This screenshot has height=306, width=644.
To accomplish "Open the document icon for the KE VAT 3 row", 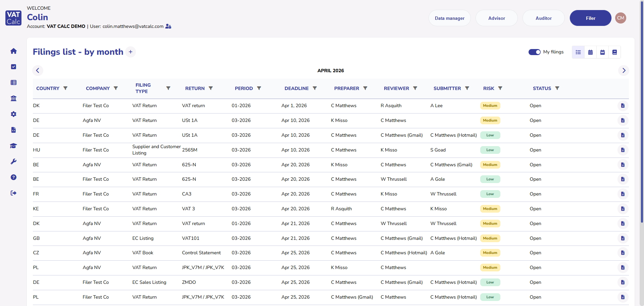I will (x=623, y=209).
